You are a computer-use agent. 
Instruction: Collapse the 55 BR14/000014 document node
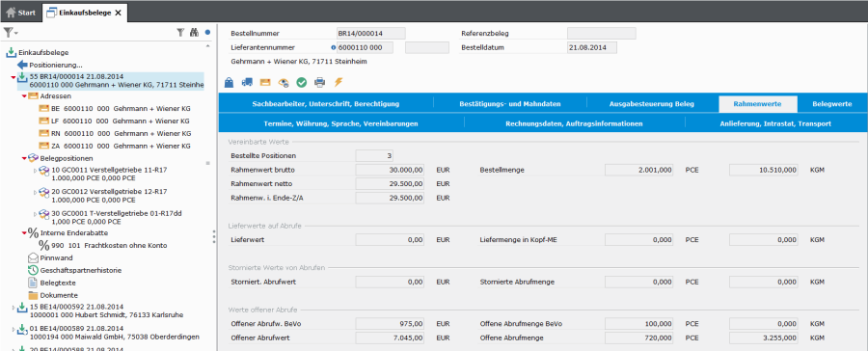click(x=14, y=77)
